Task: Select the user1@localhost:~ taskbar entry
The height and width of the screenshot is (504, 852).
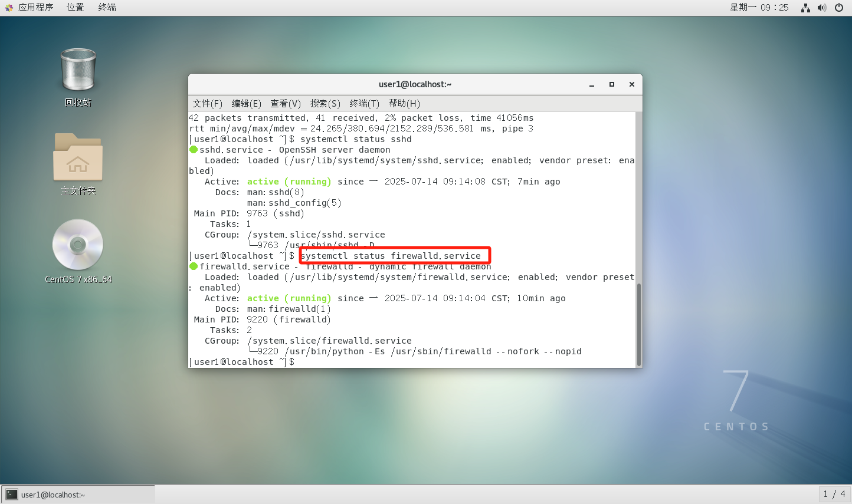Action: [x=53, y=495]
